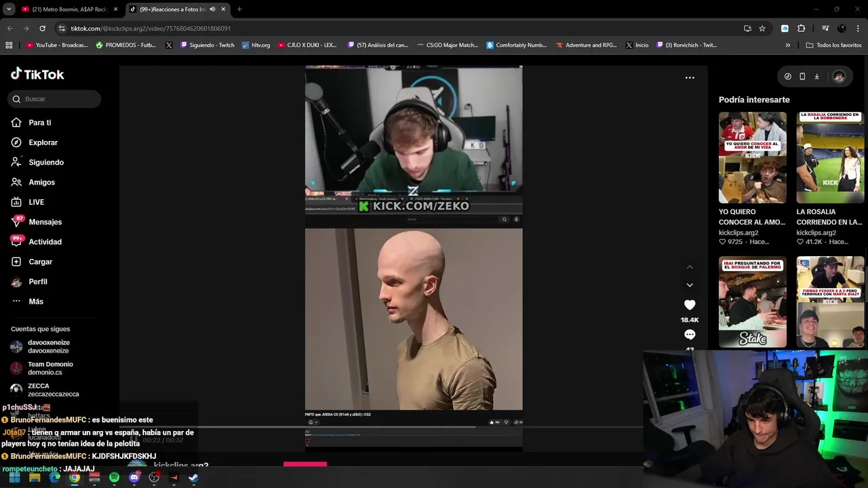Go to the LIVE section
The height and width of the screenshot is (488, 868).
pyautogui.click(x=28, y=202)
